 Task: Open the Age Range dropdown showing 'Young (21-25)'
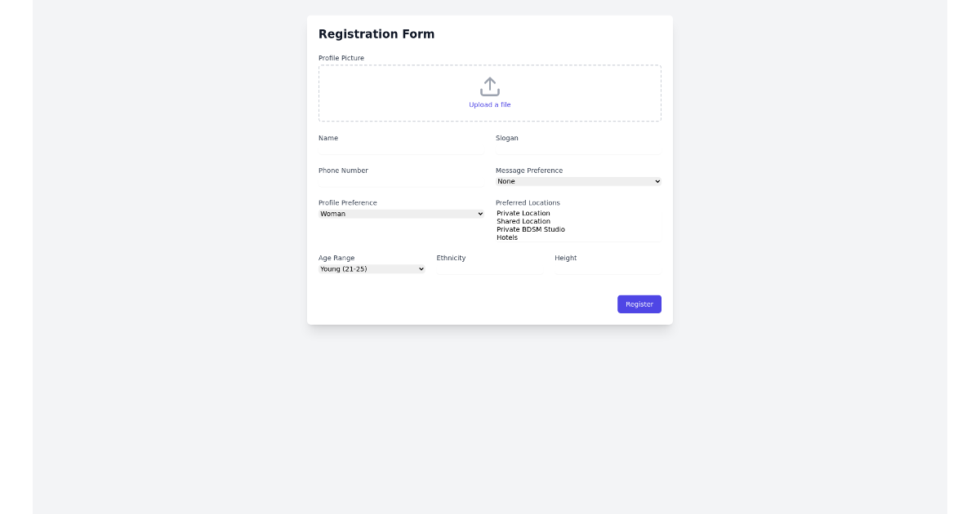pos(372,268)
